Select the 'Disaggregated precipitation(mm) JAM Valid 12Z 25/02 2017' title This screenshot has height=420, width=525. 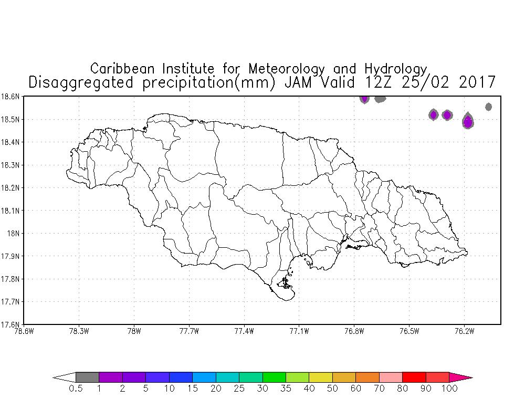click(262, 82)
